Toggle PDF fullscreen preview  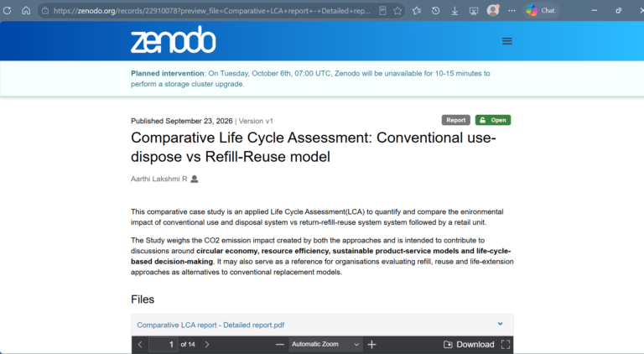click(506, 344)
